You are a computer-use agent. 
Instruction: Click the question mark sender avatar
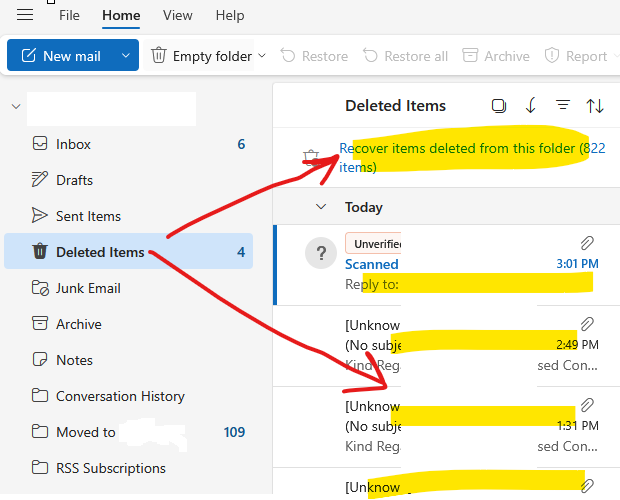coord(321,253)
